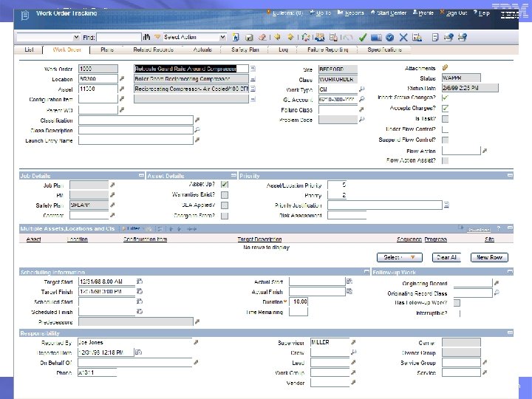Image resolution: width=532 pixels, height=399 pixels.
Task: Toggle Asset Up checkbox
Action: pyautogui.click(x=225, y=184)
